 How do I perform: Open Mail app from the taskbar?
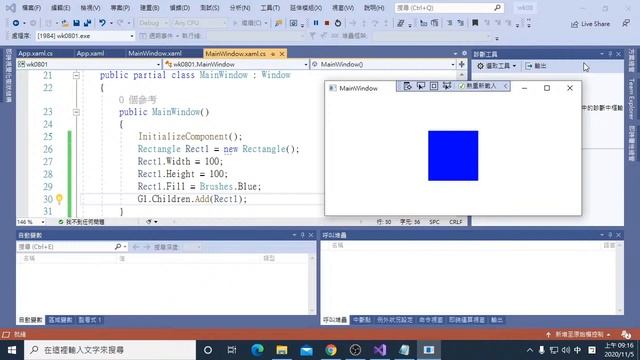pos(306,350)
